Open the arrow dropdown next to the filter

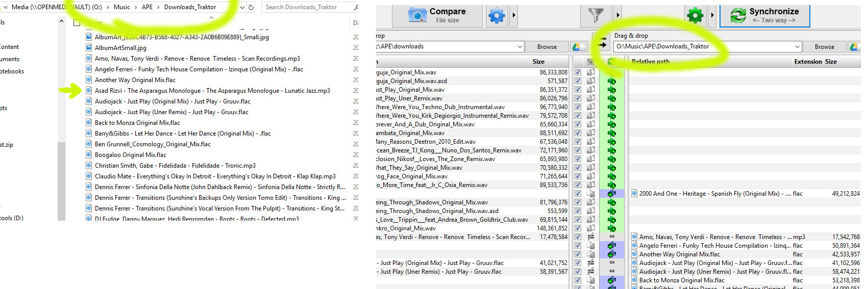coord(617,16)
